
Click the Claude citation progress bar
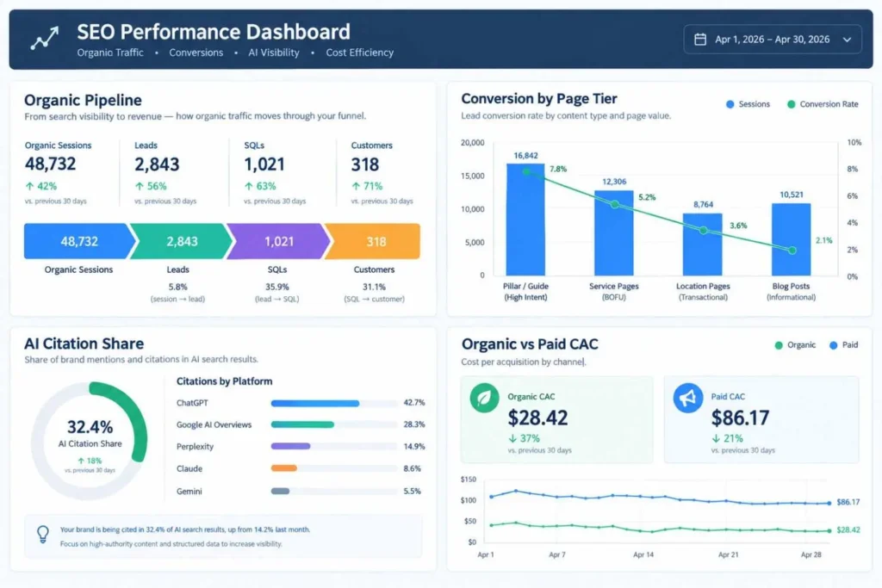pyautogui.click(x=334, y=468)
